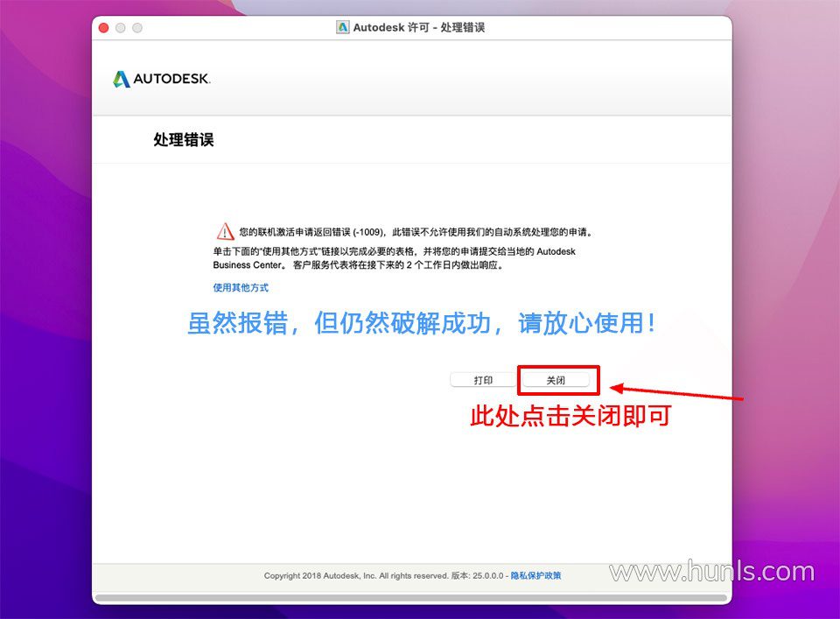Click the Autodesk icon in title bar
This screenshot has height=619, width=840.
click(342, 27)
